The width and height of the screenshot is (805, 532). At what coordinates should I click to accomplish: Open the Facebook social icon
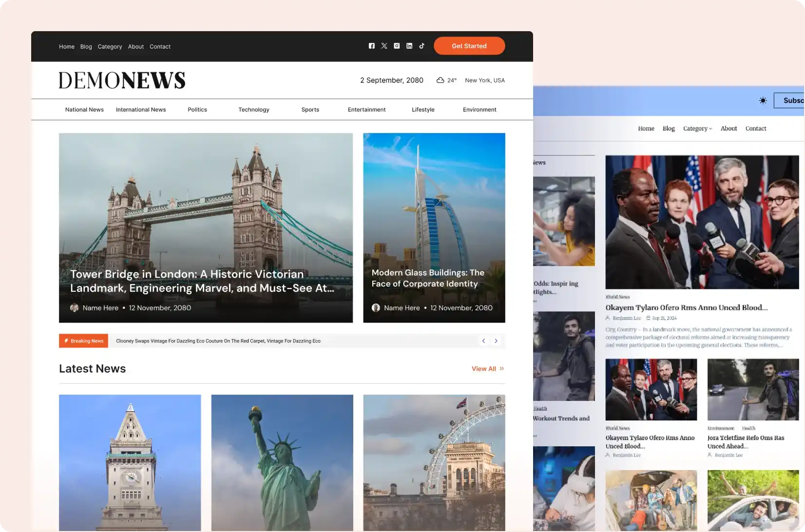coord(372,46)
